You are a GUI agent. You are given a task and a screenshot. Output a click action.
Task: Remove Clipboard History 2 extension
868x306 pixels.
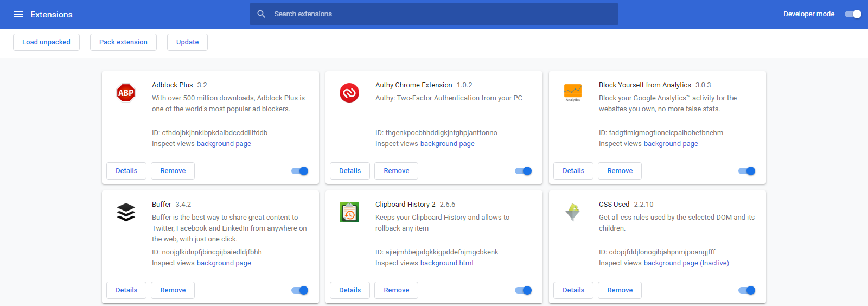click(x=397, y=290)
